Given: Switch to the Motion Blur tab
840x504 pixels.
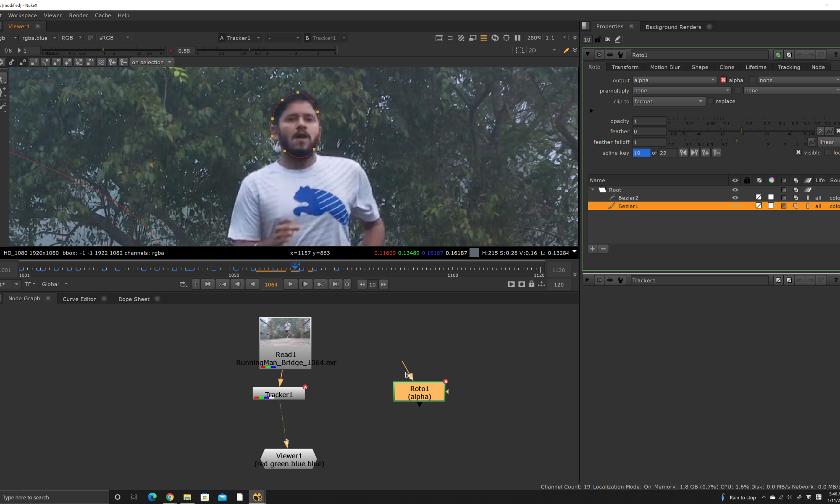Looking at the screenshot, I should [x=665, y=67].
